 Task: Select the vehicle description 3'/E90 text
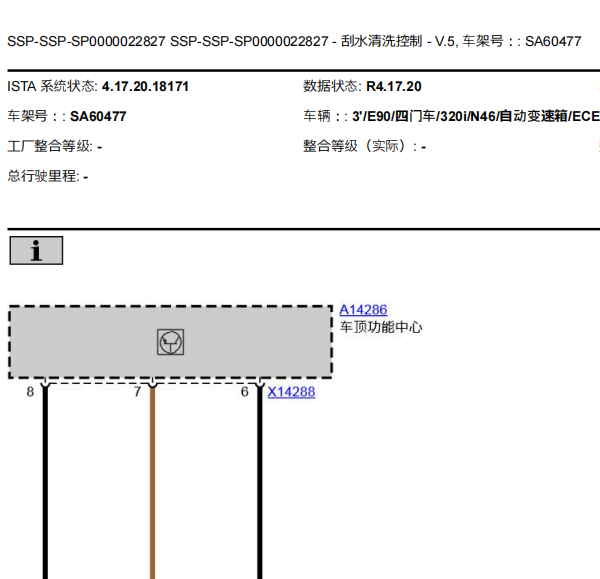tap(476, 116)
